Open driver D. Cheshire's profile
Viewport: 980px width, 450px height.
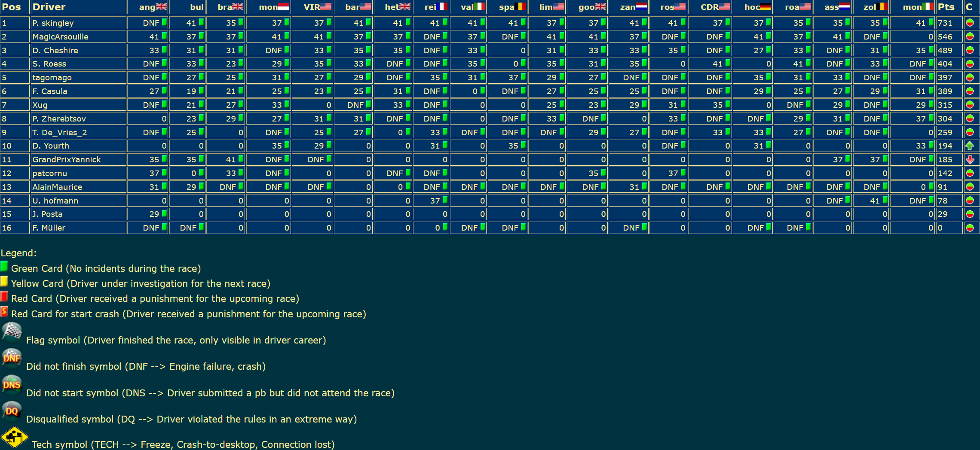tap(55, 51)
